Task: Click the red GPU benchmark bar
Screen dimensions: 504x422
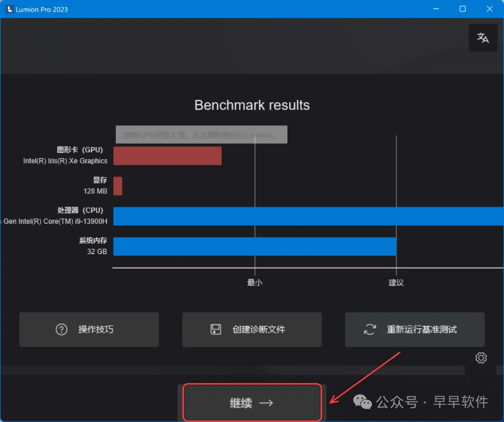Action: tap(168, 156)
